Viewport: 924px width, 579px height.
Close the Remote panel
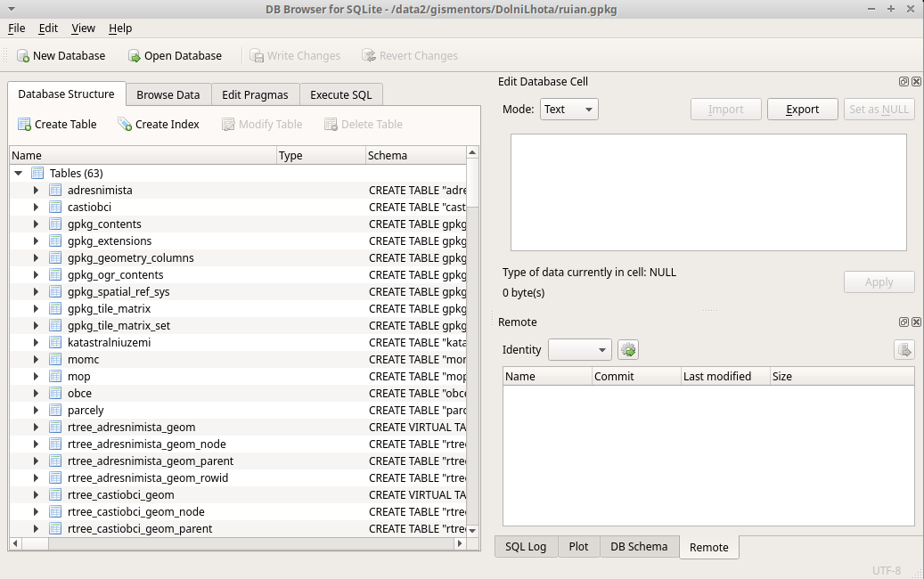click(x=916, y=322)
